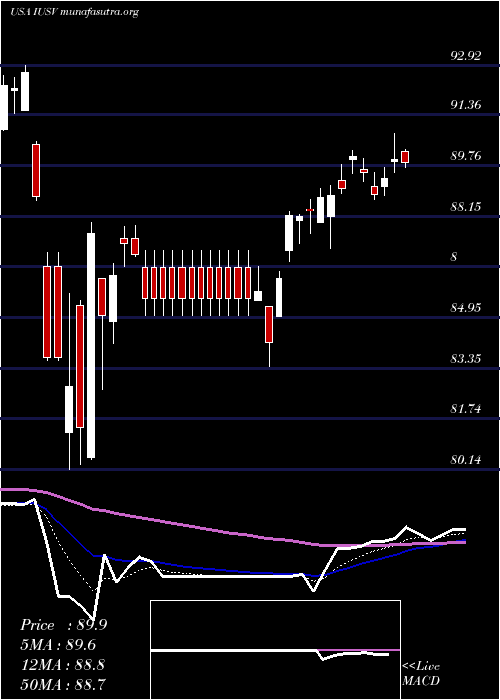
Task: Click the tallest white candle near 80.14 low
Action: (x=91, y=346)
